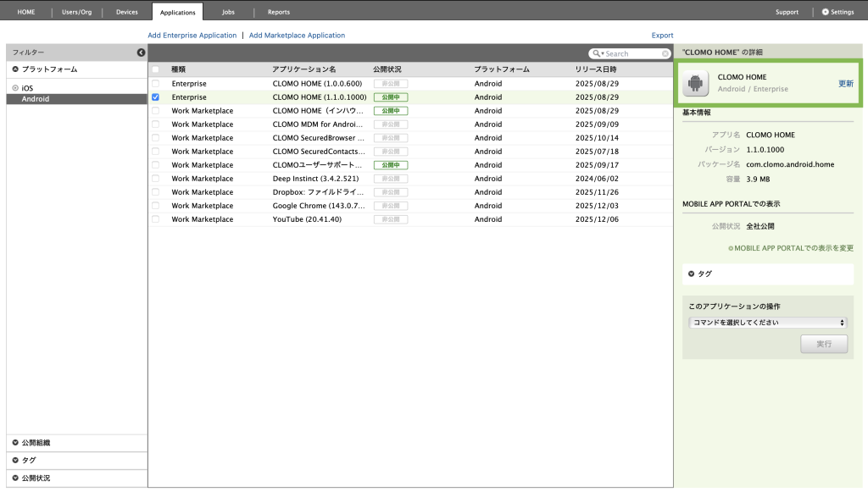This screenshot has width=868, height=492.
Task: Select Android in the platform filter
Action: [x=36, y=99]
